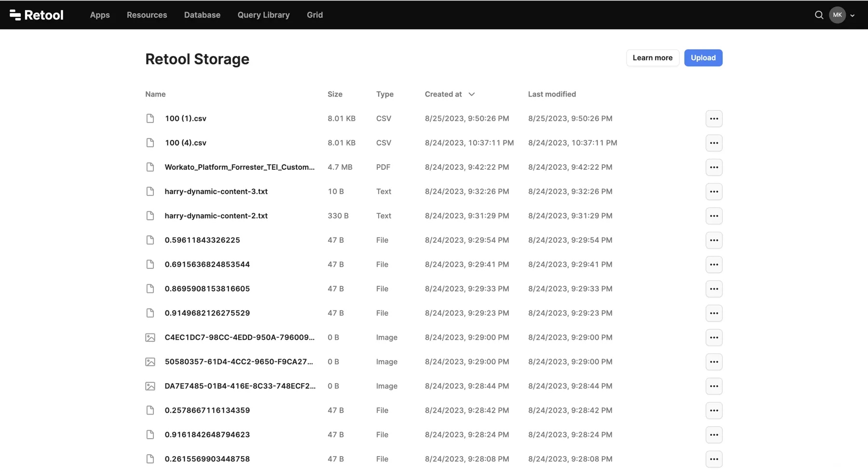Click the 330 B size cell
This screenshot has width=868, height=472.
(338, 216)
